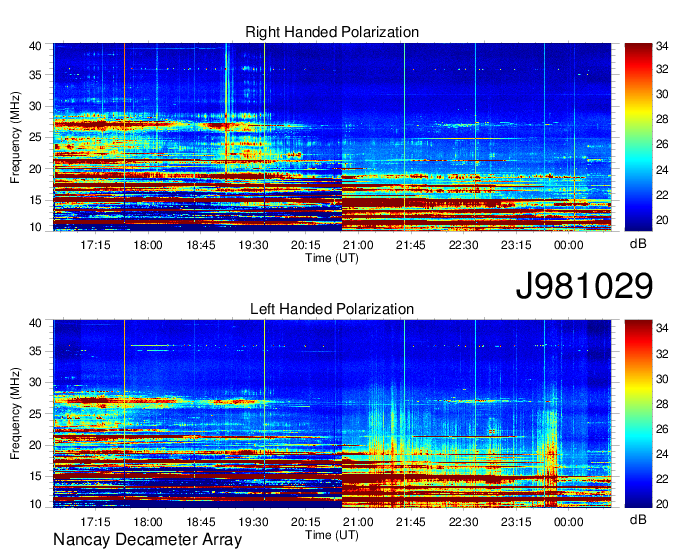This screenshot has height=552, width=680.
Task: Click the 40 MHz tick of Right Handed plot
Action: tap(35, 46)
